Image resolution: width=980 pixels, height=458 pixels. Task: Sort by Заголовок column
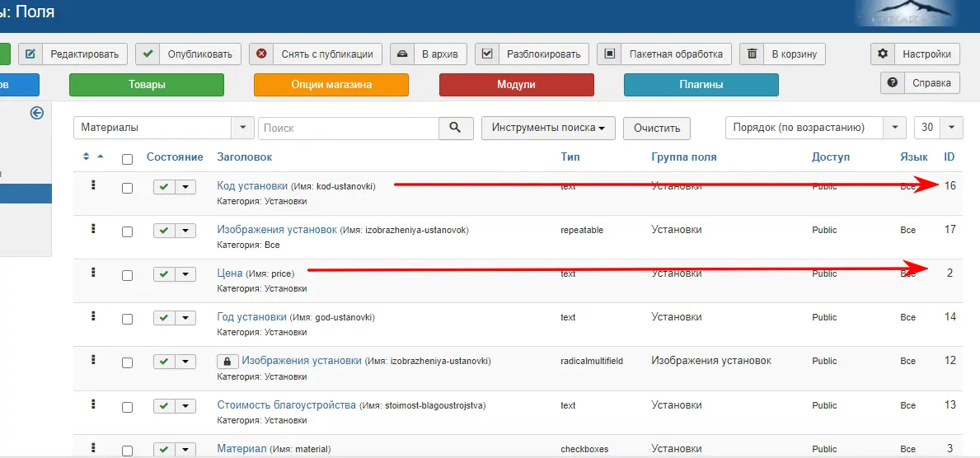click(244, 157)
